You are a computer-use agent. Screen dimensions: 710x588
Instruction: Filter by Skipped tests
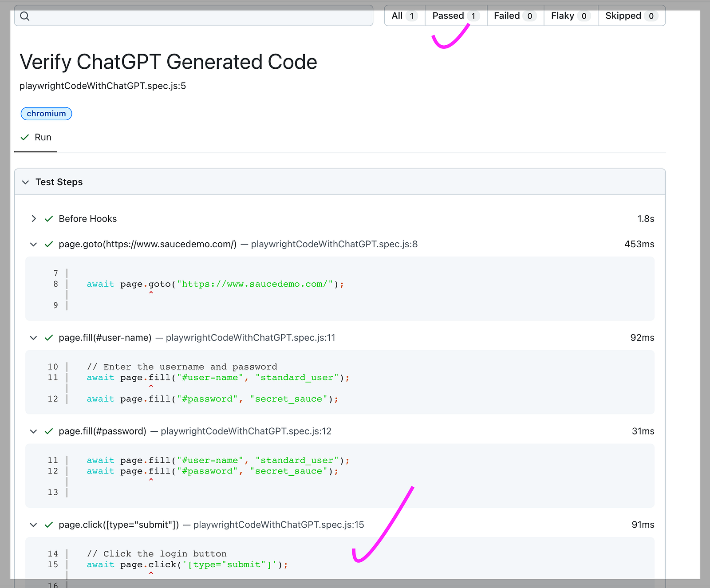click(631, 16)
